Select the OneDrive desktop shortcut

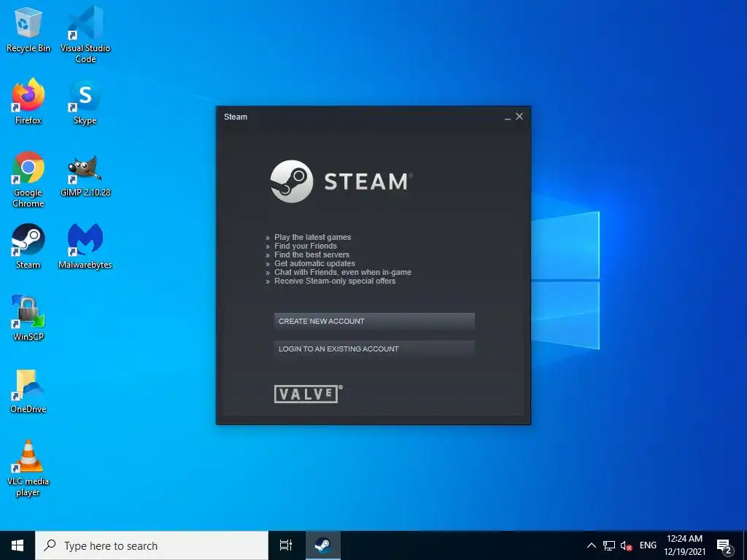click(28, 391)
